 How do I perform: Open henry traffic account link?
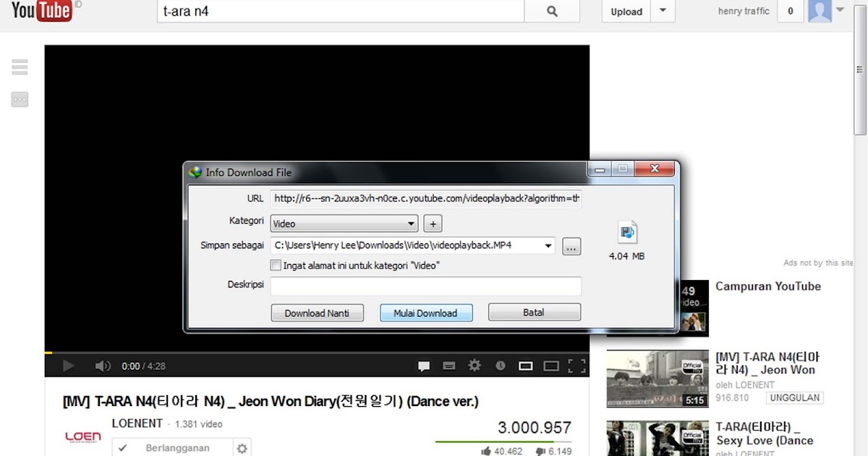744,11
